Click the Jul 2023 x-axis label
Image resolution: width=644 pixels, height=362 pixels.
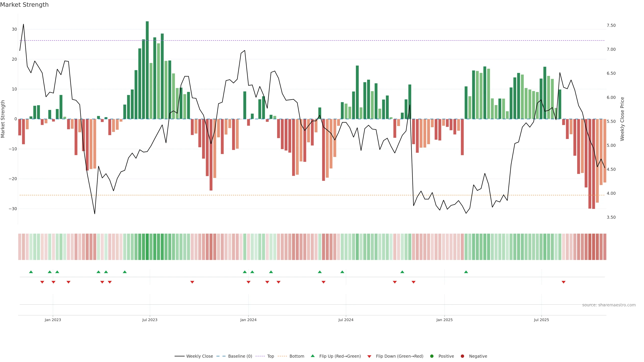150,320
